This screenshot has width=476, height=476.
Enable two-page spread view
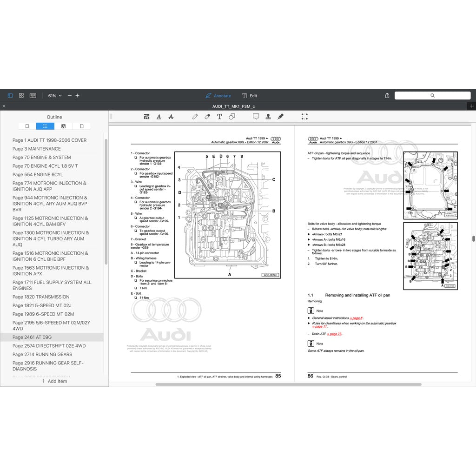click(x=33, y=96)
